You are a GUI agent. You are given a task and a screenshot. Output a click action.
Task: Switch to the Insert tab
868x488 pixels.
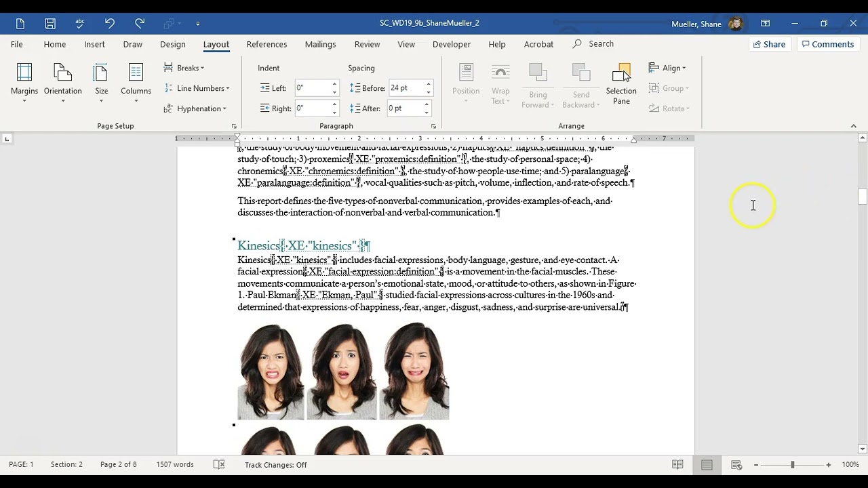click(x=94, y=44)
